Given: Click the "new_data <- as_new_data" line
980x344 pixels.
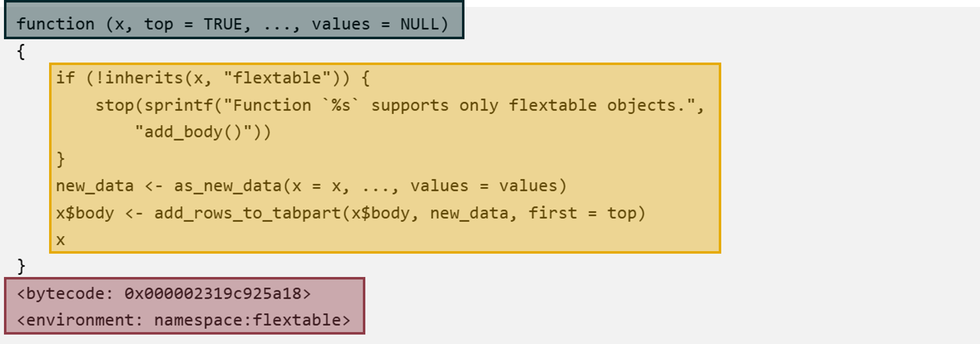Looking at the screenshot, I should click(311, 186).
